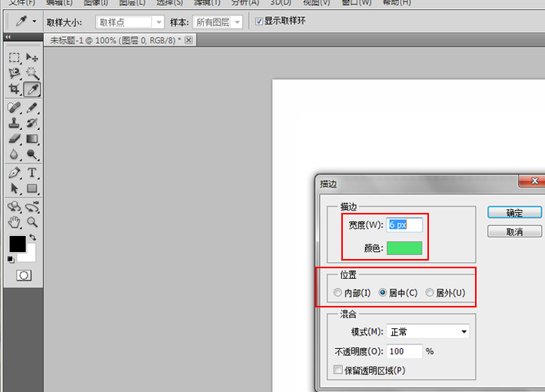Screen dimensions: 545x392
Task: Open the Layer menu
Action: click(132, 3)
